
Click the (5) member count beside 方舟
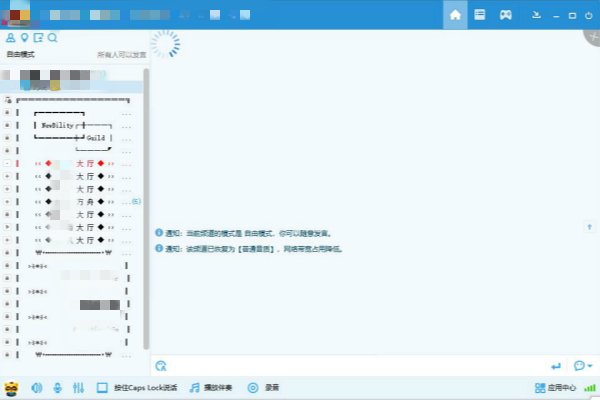pyautogui.click(x=136, y=201)
